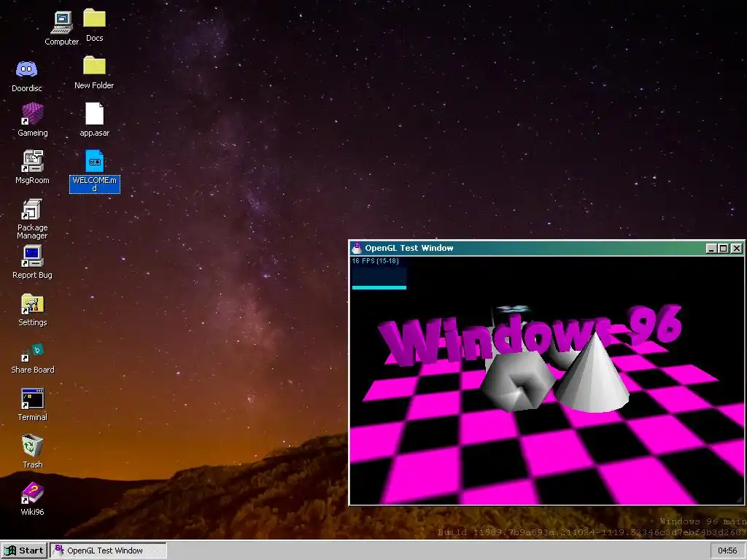This screenshot has width=747, height=560.
Task: Close the OpenGL Test Window
Action: [737, 248]
